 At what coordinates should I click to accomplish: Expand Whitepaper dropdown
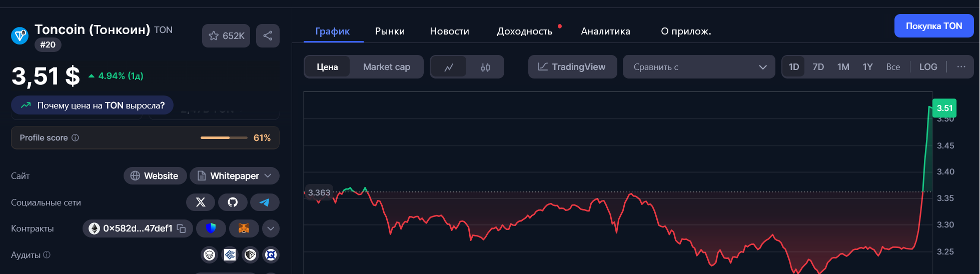coord(235,176)
